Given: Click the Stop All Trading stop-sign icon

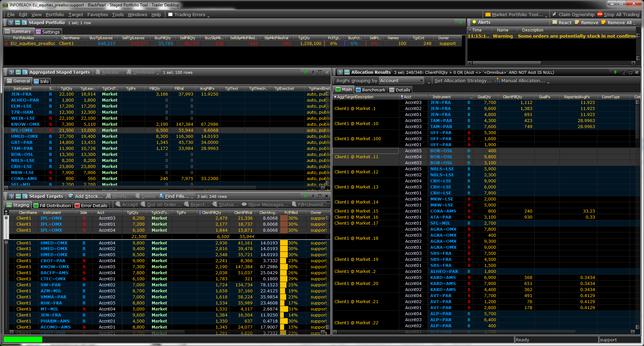Looking at the screenshot, I should [x=600, y=14].
